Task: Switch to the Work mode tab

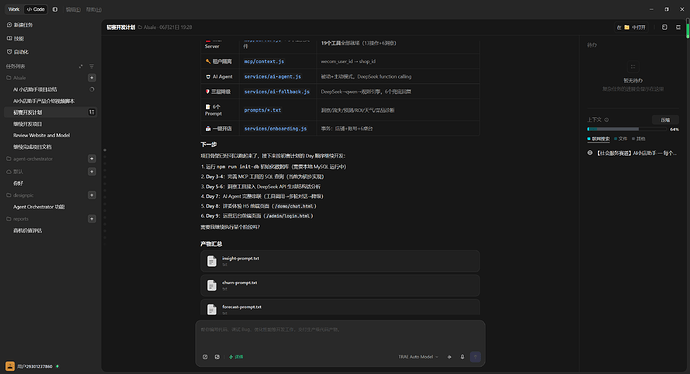Action: (14, 9)
